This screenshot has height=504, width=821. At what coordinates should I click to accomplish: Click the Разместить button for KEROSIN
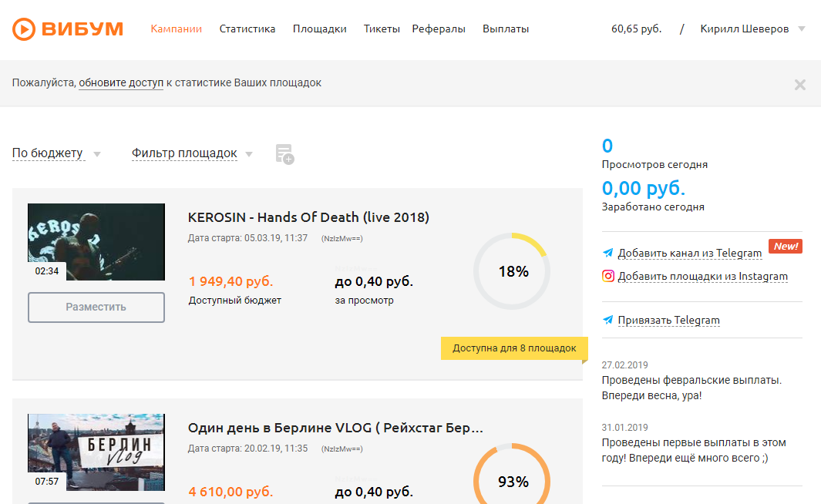[96, 307]
